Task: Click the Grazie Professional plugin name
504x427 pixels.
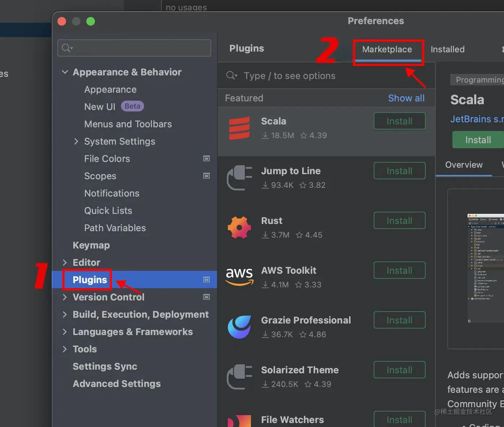Action: click(x=306, y=320)
